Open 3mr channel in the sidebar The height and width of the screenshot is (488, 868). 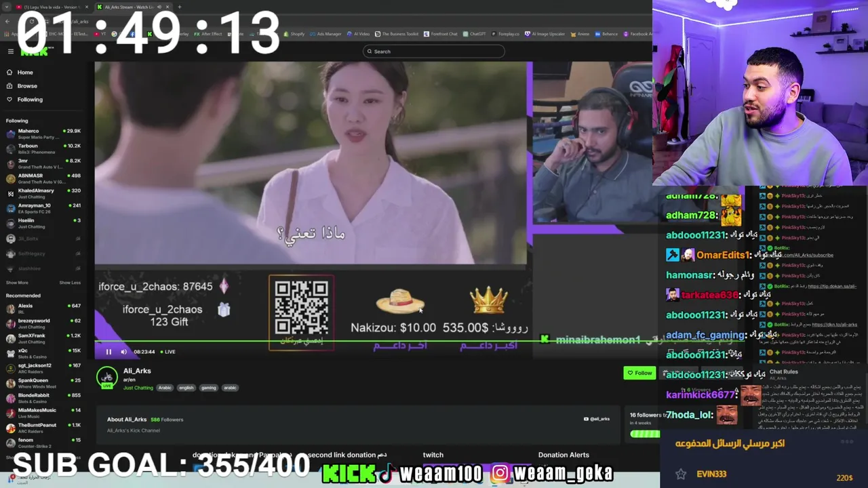coord(42,163)
